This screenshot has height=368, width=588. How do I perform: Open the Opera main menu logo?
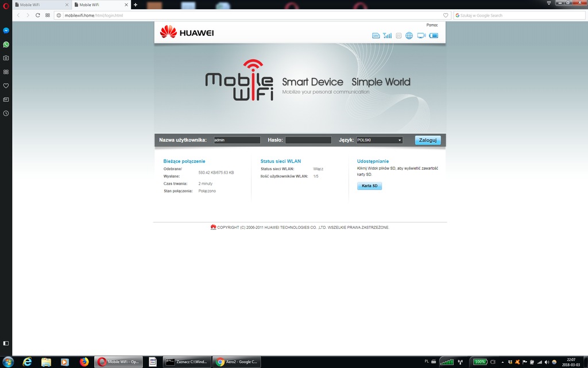click(x=6, y=6)
